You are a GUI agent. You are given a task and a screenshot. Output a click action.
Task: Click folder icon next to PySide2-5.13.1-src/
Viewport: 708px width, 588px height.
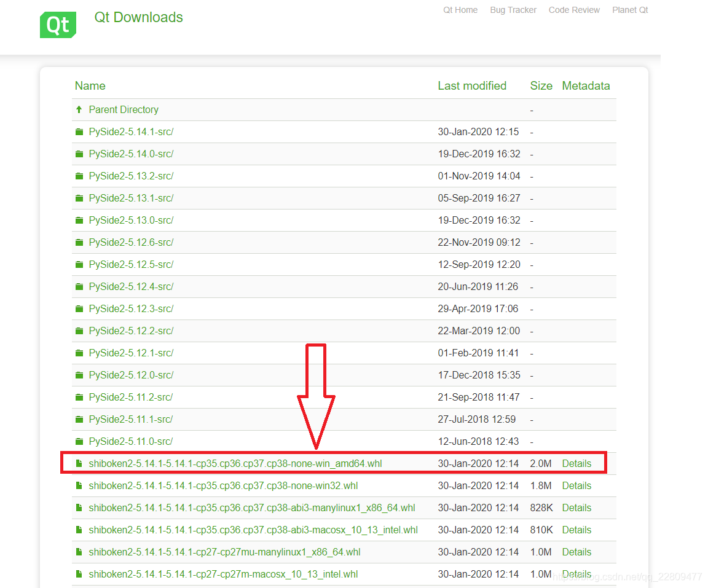[79, 198]
